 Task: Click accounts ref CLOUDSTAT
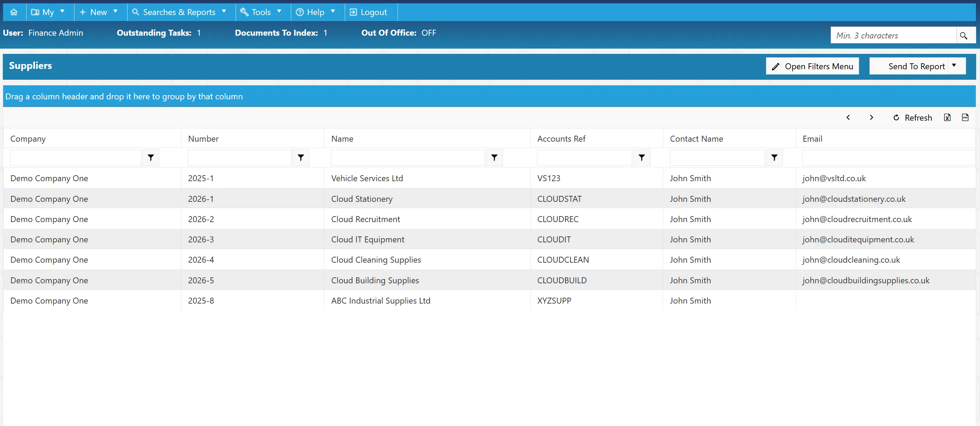559,199
